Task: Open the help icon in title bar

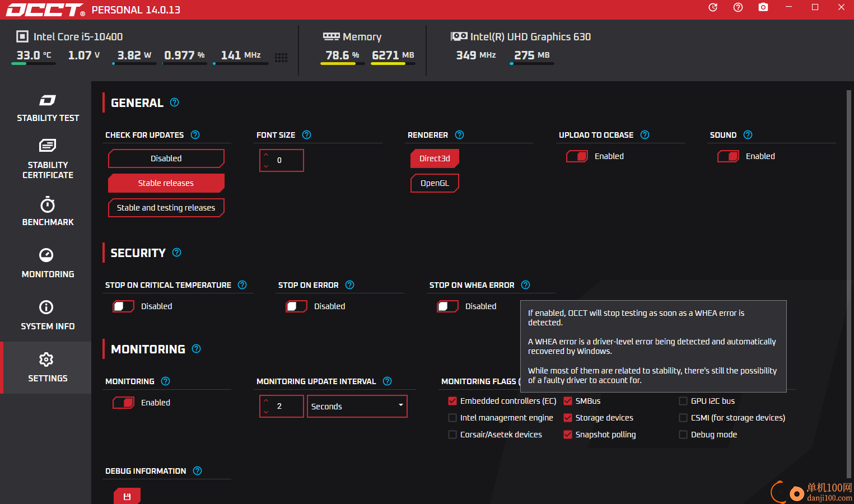Action: tap(738, 7)
